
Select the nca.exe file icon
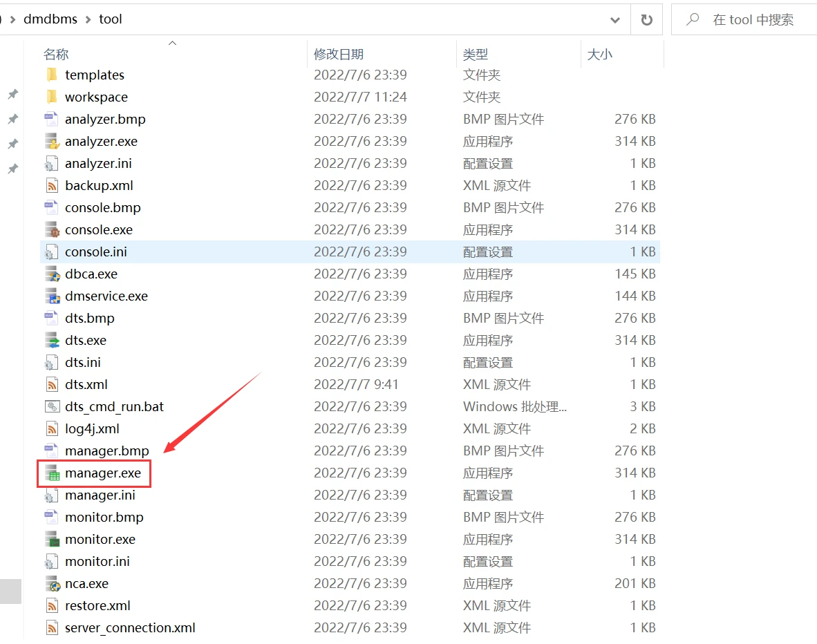53,584
